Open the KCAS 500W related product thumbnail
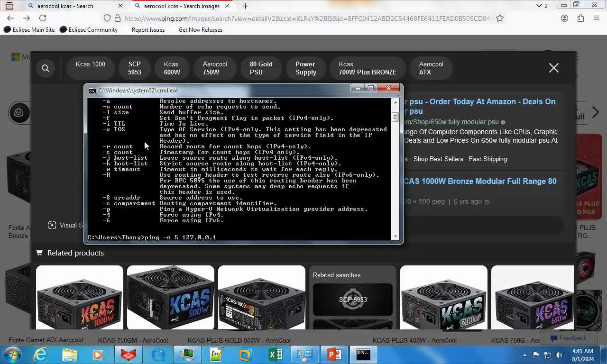Screen dimensions: 607x364 point(171,297)
